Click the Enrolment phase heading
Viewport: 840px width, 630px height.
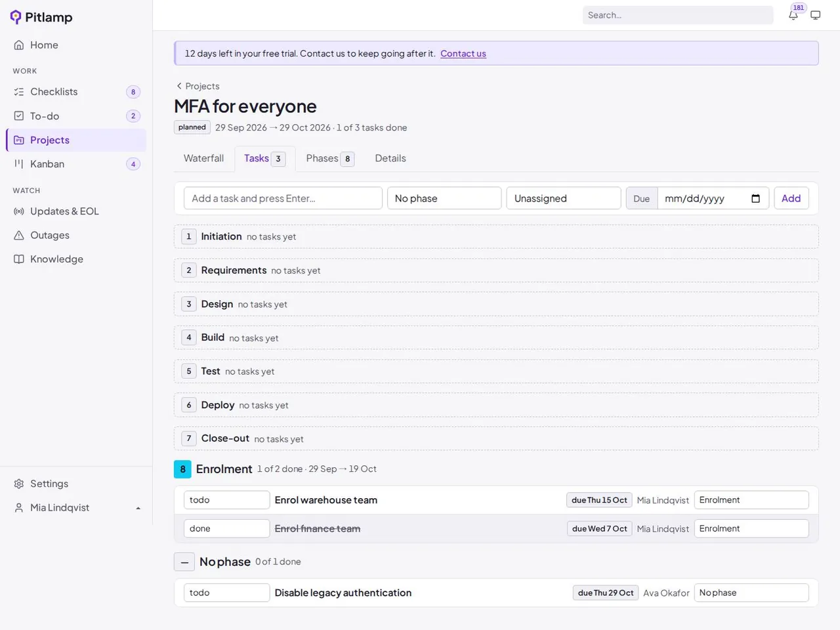click(x=224, y=469)
